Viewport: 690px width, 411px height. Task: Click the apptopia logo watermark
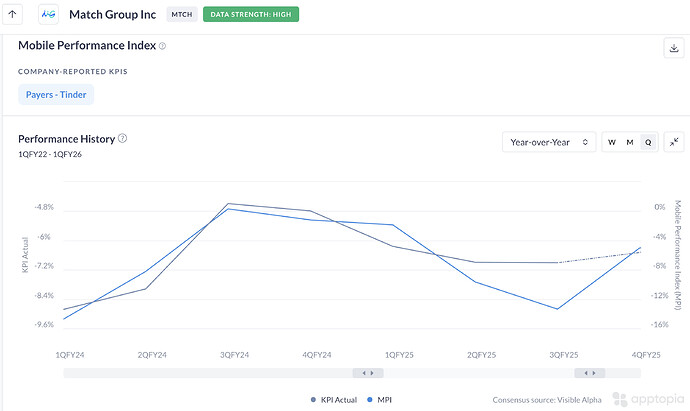(649, 397)
